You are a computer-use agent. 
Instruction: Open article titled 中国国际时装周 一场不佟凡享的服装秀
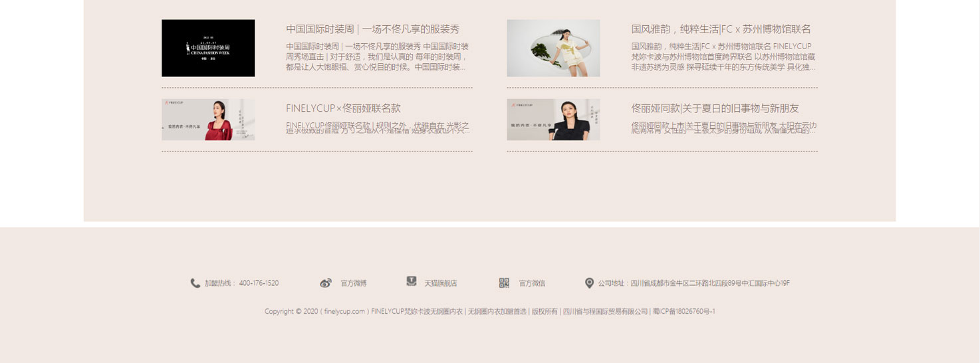(x=372, y=29)
